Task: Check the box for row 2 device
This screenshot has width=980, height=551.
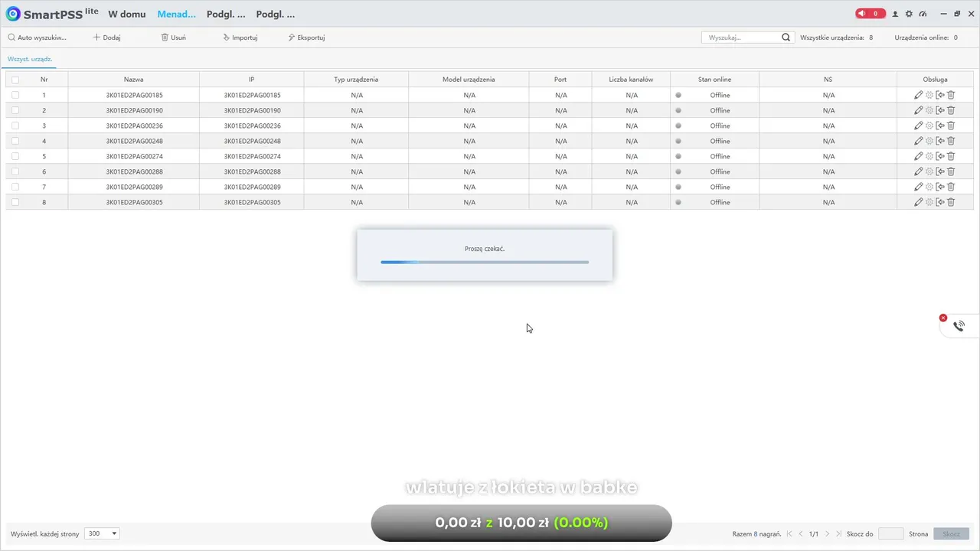Action: point(15,110)
